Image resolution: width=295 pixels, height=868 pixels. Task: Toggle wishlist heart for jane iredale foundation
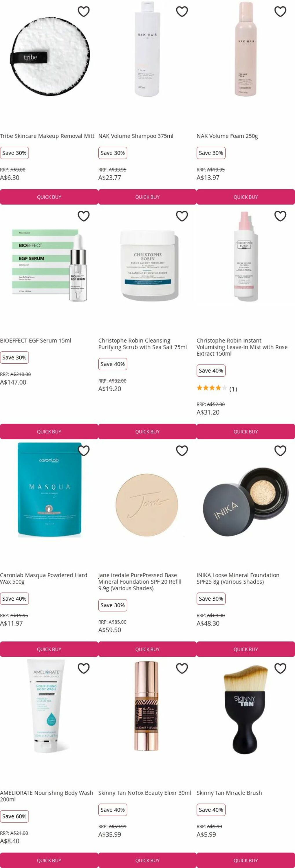click(182, 450)
